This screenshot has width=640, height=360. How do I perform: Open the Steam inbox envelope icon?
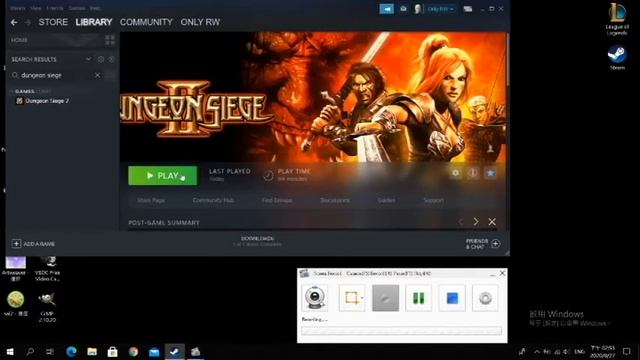pyautogui.click(x=403, y=9)
